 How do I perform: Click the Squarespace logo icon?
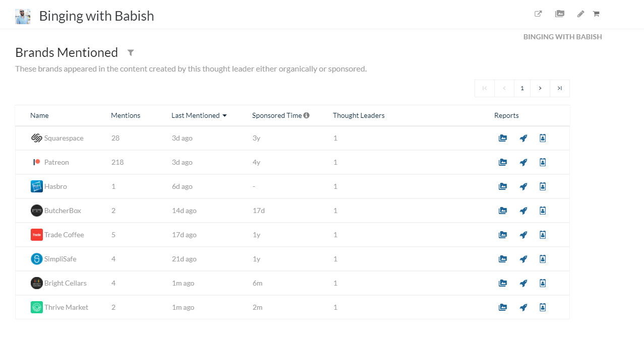37,138
